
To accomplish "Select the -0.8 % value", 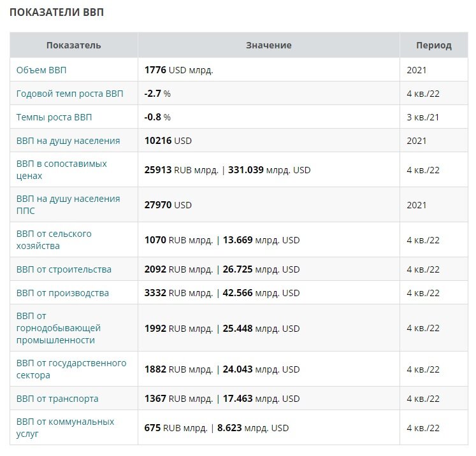I will pos(157,117).
